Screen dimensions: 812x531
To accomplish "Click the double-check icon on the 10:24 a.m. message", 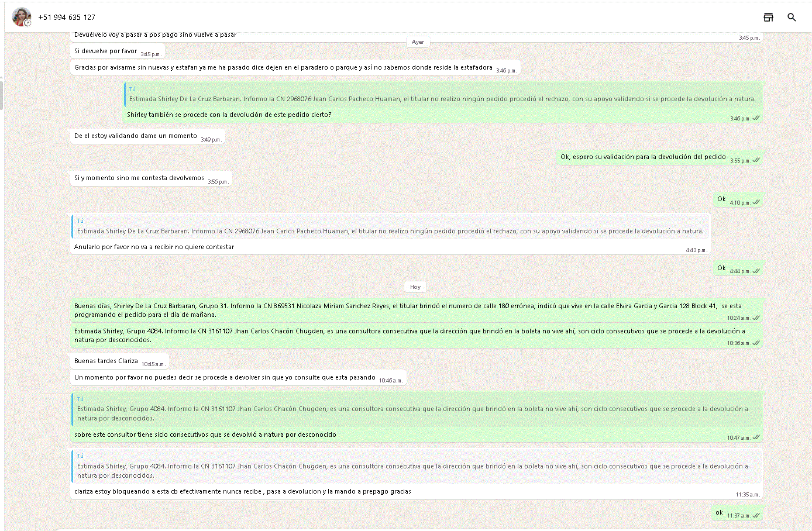I will point(756,318).
